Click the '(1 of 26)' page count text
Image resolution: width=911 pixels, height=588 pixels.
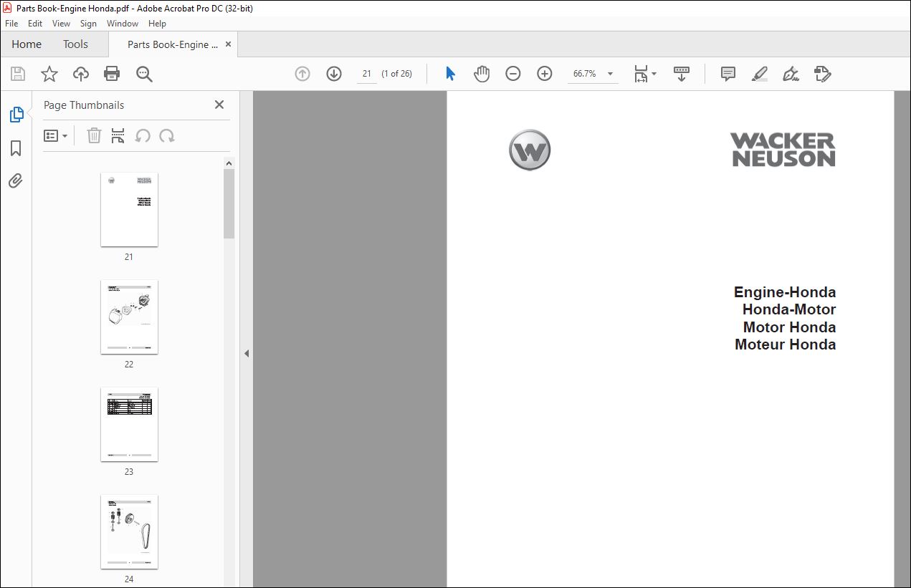[396, 74]
